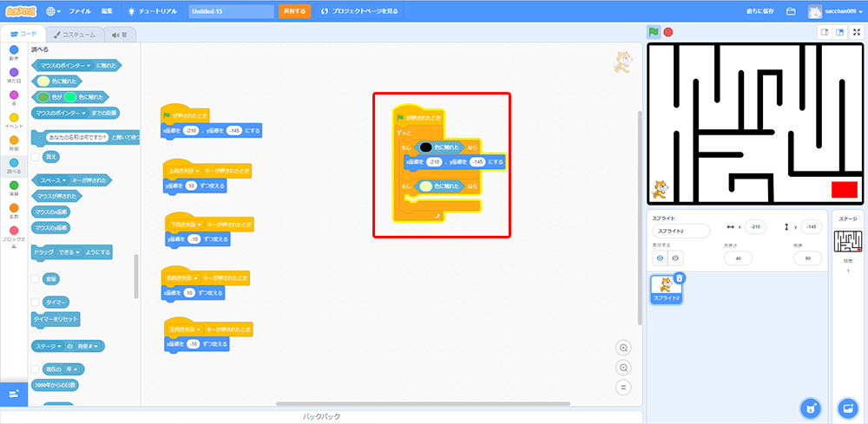Delete sprite スプライト2 with trash icon
868x424 pixels.
coord(680,278)
